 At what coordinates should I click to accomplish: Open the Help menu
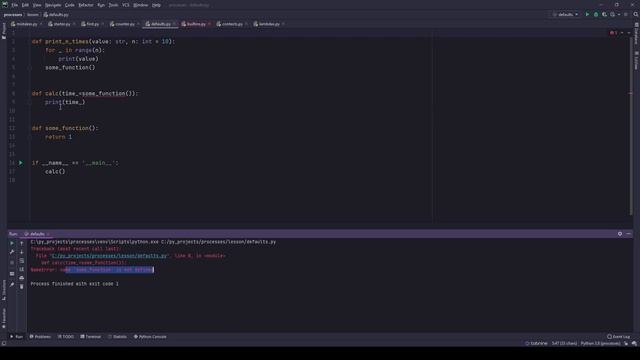(x=156, y=5)
